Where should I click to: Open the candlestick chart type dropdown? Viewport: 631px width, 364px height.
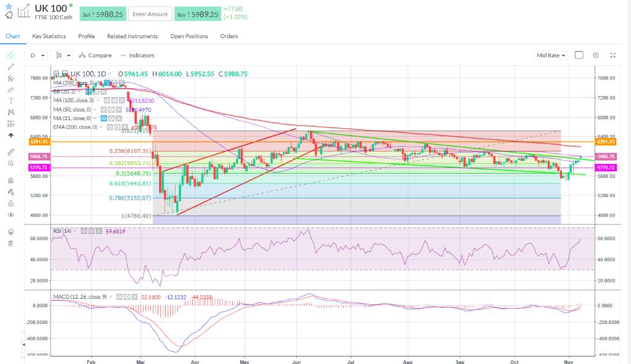click(62, 55)
